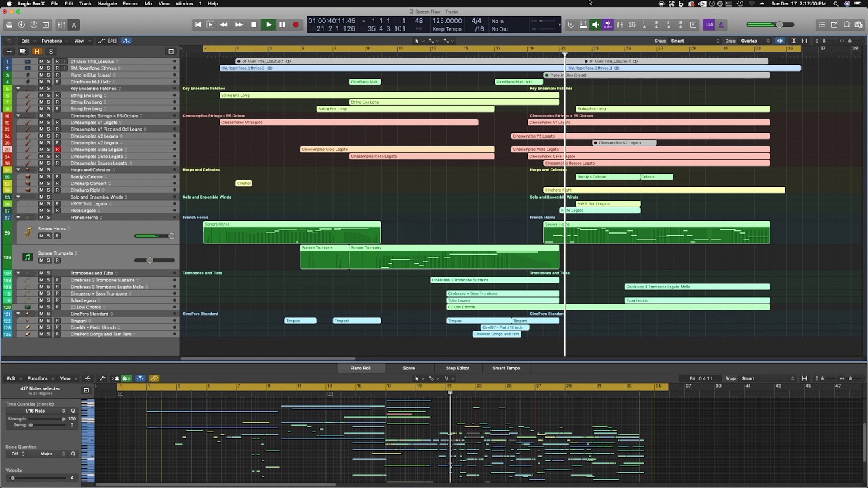The width and height of the screenshot is (868, 488).
Task: Start playback with Play button
Action: [x=268, y=24]
